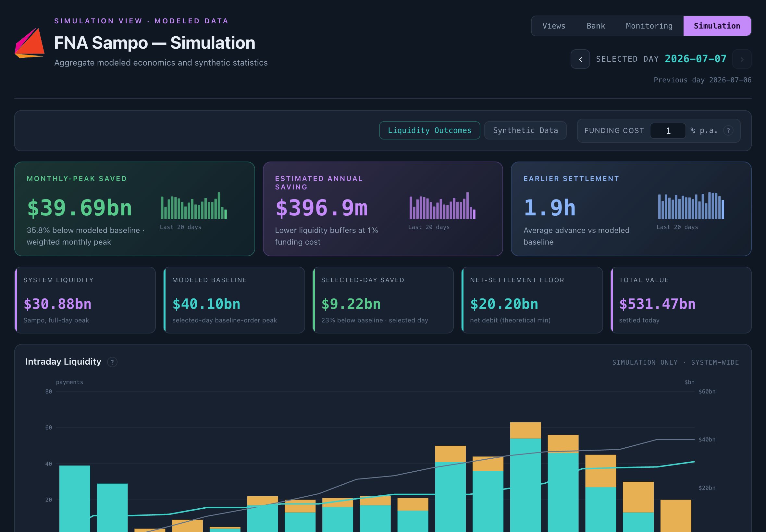Click the 'FNA Sampo — Simulation' heading
Image resolution: width=766 pixels, height=532 pixels.
point(155,43)
